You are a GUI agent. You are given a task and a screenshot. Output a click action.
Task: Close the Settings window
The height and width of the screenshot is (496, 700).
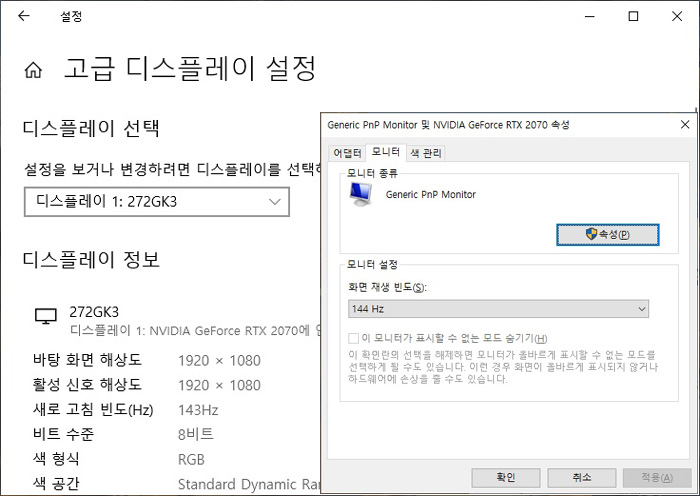[x=677, y=17]
